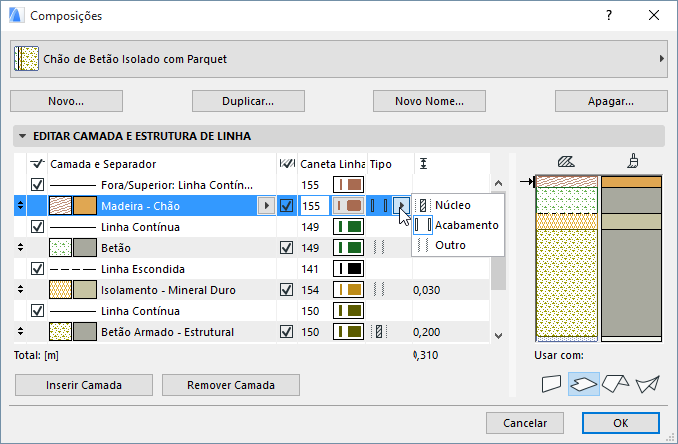Viewport: 678px width, 444px height.
Task: Click black pen swatch on Linha Escondida row
Action: coord(348,268)
